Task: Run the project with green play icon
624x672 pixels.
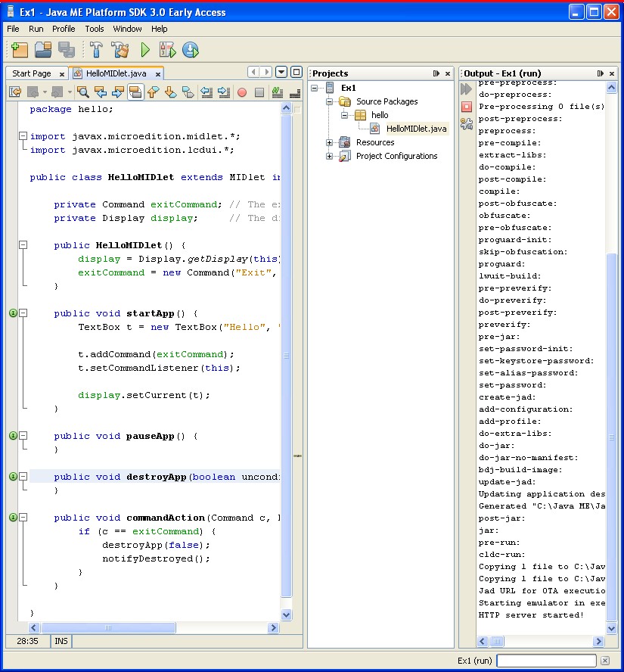Action: [x=144, y=50]
